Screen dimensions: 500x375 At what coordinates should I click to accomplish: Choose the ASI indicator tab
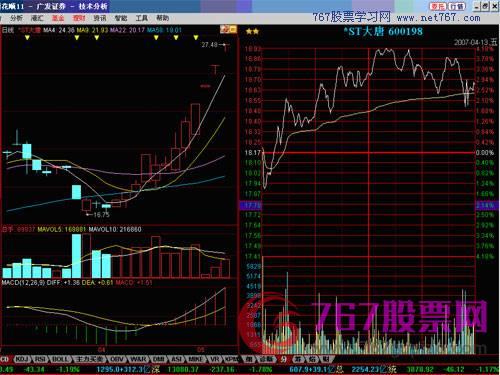click(x=177, y=359)
